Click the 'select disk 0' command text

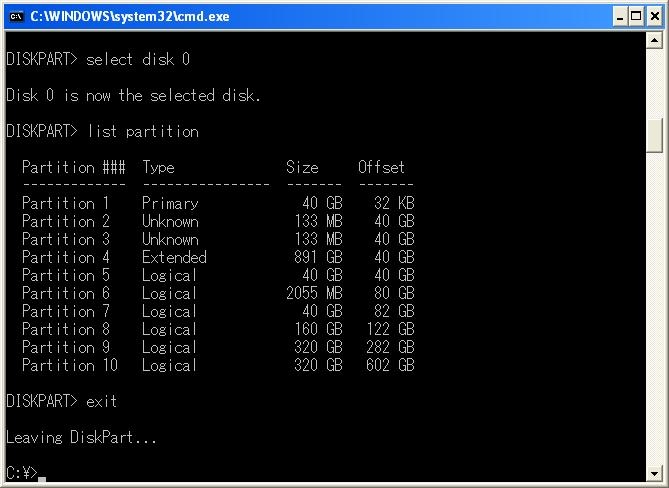(138, 59)
